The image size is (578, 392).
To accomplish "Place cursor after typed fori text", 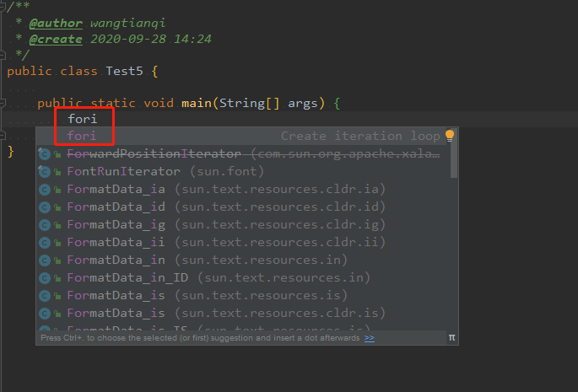I will (98, 119).
